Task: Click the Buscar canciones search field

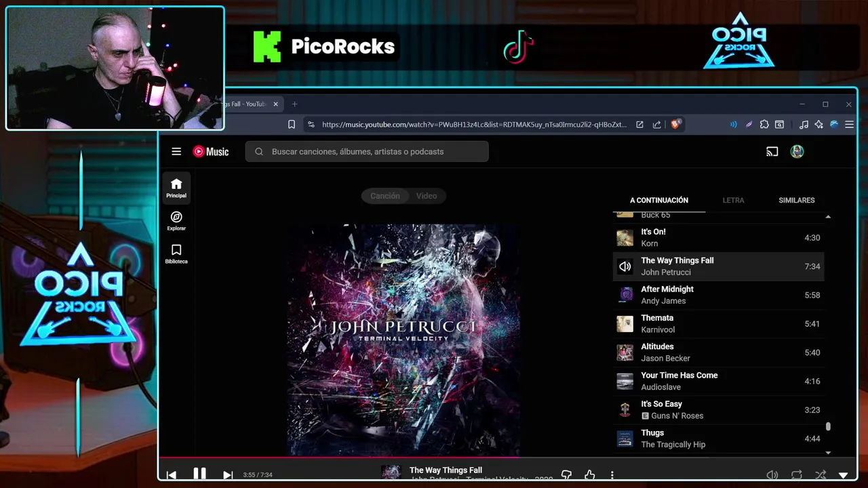Action: point(367,152)
